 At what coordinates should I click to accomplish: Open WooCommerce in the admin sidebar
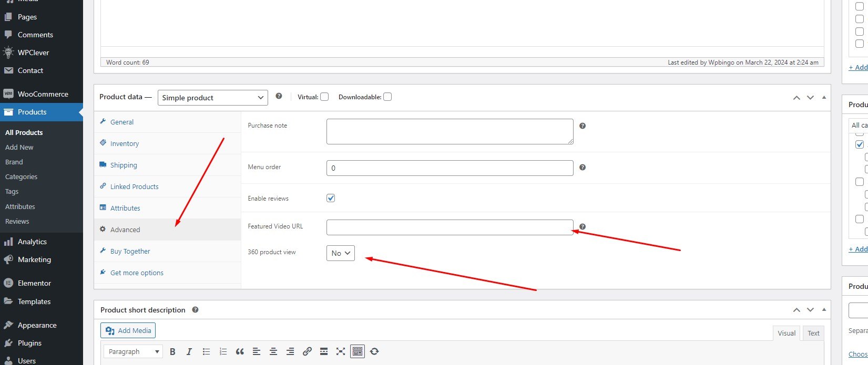pos(43,94)
